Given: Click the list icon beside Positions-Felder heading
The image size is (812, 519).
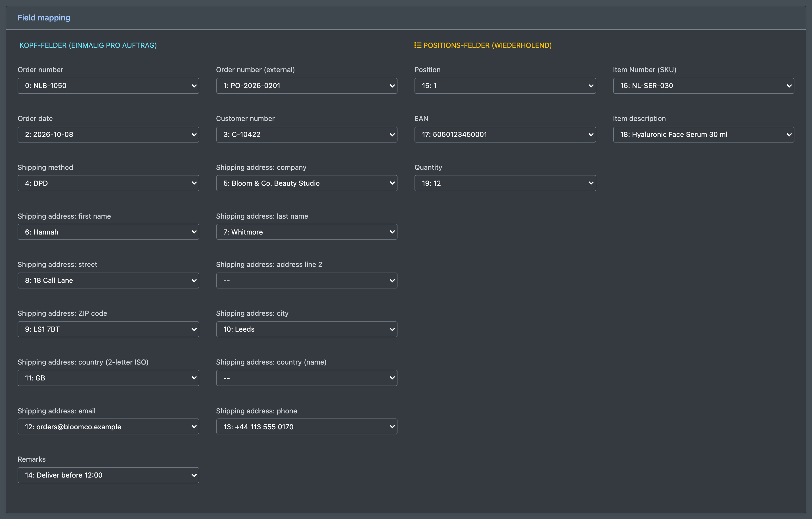Looking at the screenshot, I should coord(418,45).
